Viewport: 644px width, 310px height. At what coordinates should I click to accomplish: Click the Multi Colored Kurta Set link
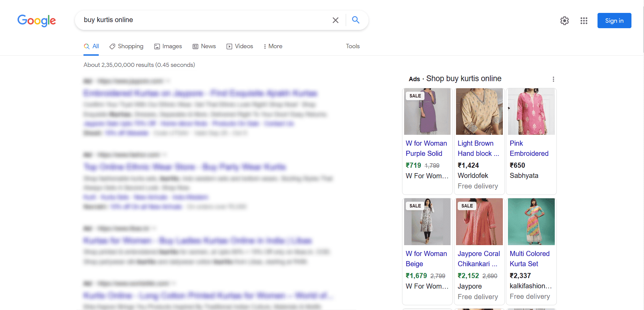click(x=530, y=259)
